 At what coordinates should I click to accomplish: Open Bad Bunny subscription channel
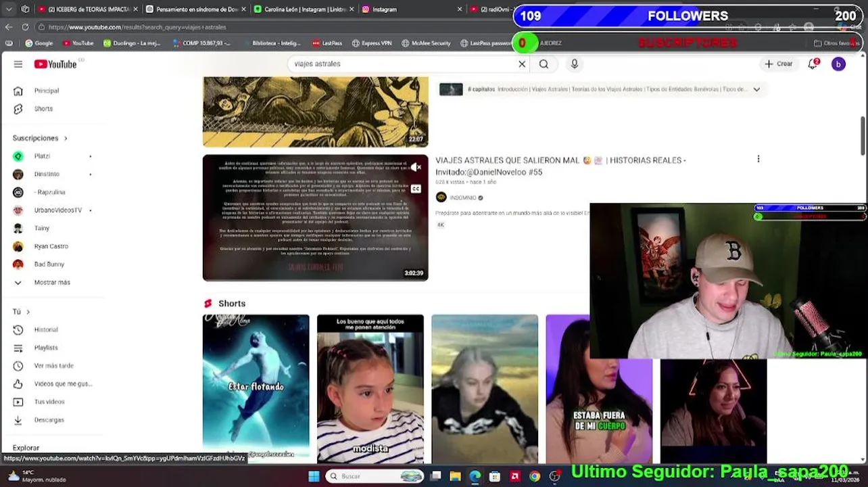point(49,264)
